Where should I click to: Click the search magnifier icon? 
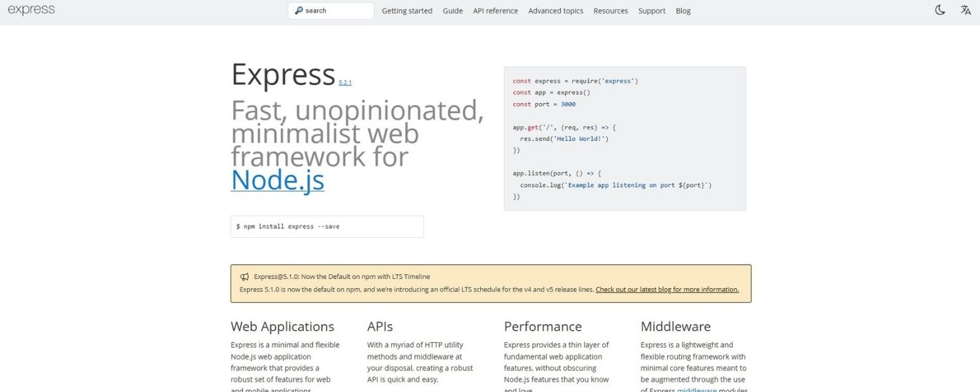(x=298, y=10)
